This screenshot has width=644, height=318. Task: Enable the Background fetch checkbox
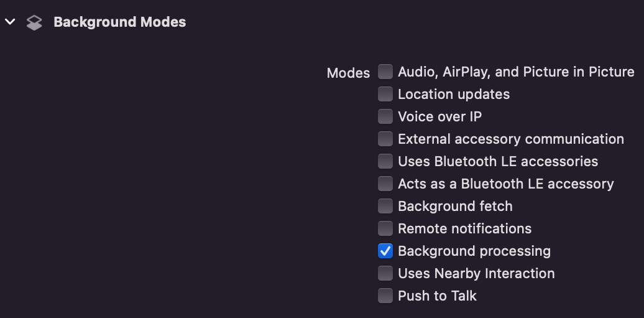[386, 206]
